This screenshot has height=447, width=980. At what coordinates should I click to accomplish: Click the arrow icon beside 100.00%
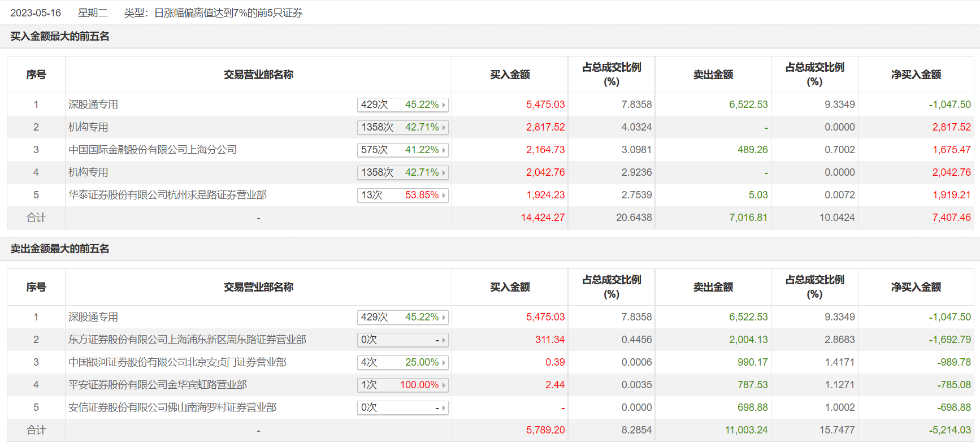tap(444, 385)
